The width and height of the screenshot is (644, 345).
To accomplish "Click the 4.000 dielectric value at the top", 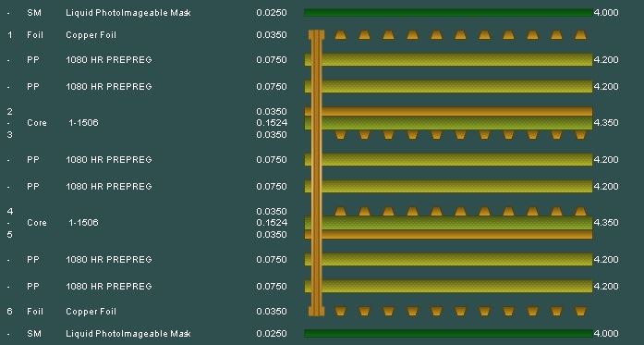I will point(606,13).
